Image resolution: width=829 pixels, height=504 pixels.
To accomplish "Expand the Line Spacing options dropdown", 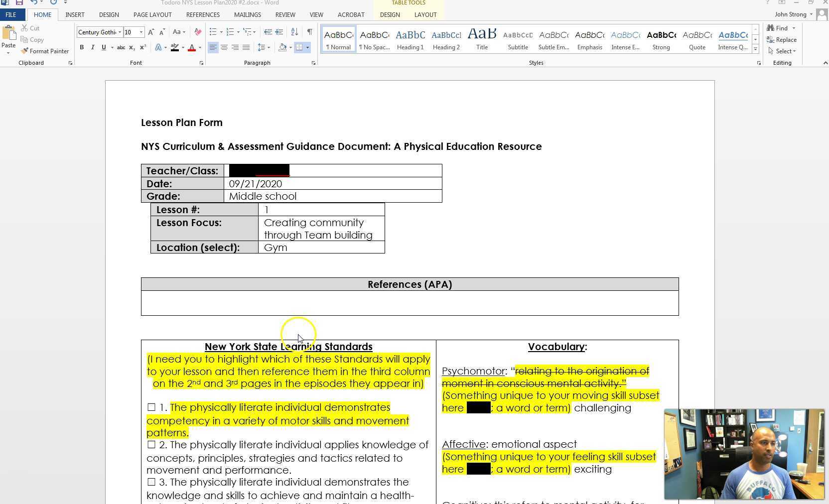I will pos(269,47).
